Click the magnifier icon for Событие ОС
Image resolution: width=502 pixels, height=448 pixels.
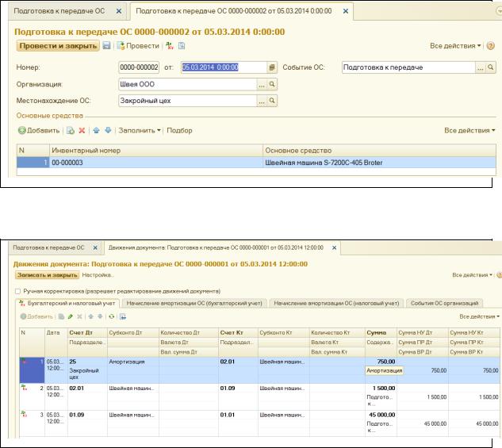pos(490,67)
